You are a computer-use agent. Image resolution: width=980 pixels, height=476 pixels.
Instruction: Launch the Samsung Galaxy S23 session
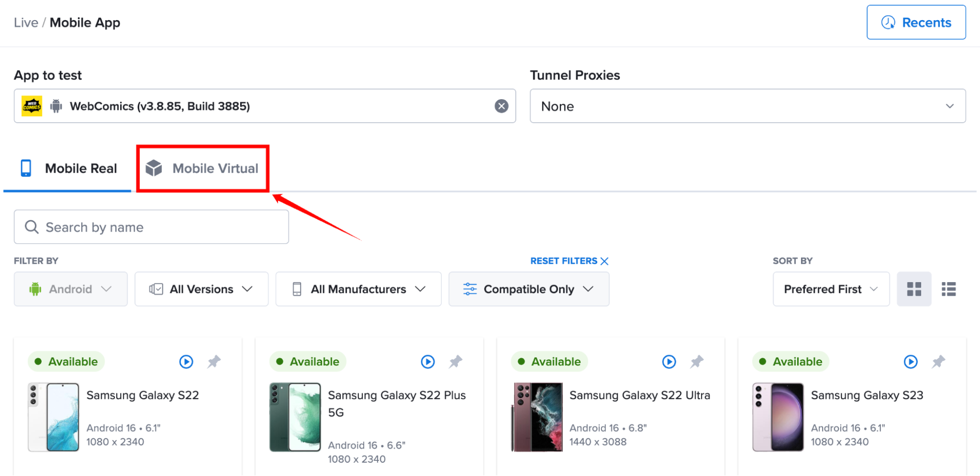tap(911, 362)
